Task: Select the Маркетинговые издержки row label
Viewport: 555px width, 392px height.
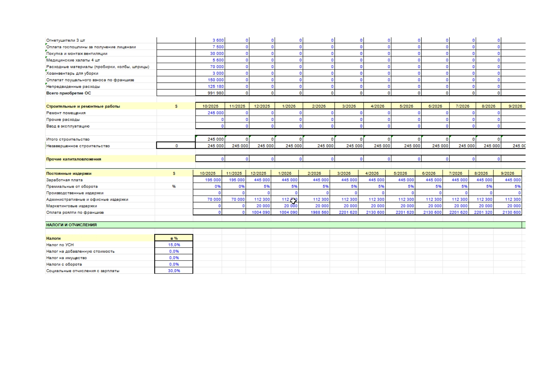Action: [x=71, y=206]
